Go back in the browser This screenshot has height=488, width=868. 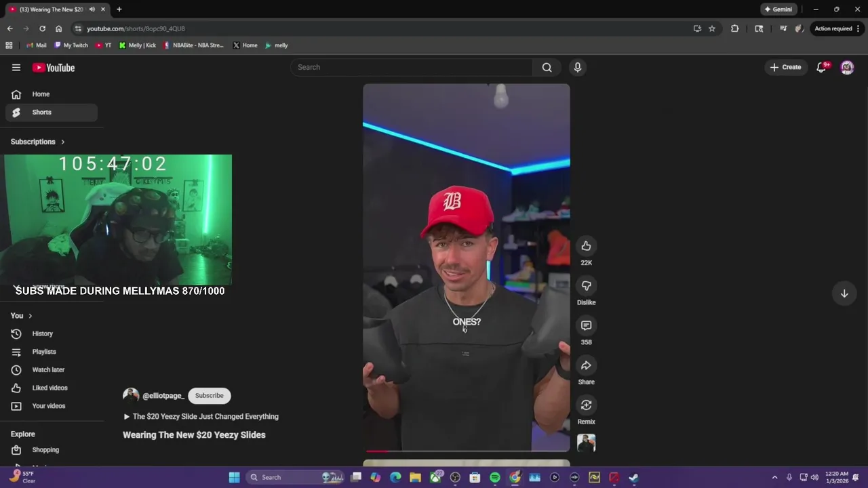click(9, 28)
